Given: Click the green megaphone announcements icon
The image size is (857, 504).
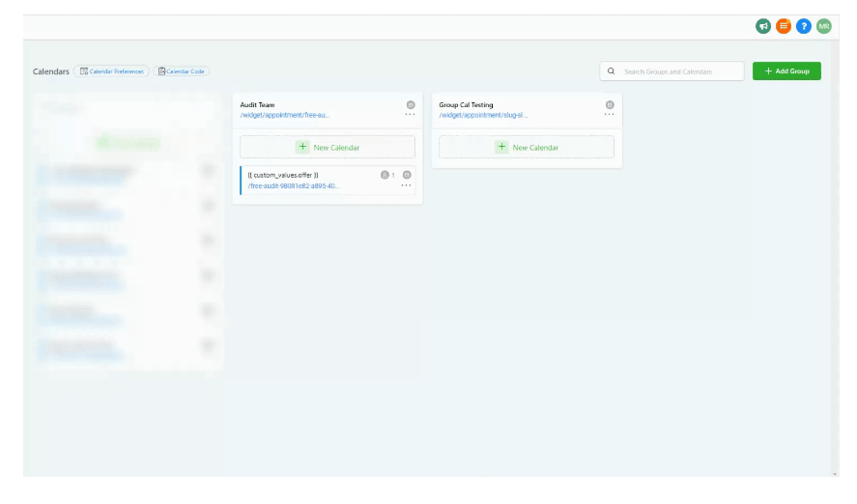Looking at the screenshot, I should point(763,26).
